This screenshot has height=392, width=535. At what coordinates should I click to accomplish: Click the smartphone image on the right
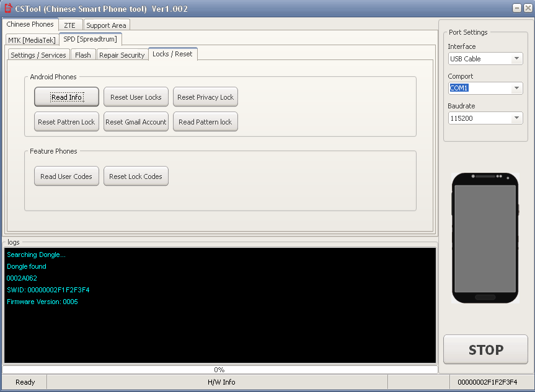click(x=485, y=236)
